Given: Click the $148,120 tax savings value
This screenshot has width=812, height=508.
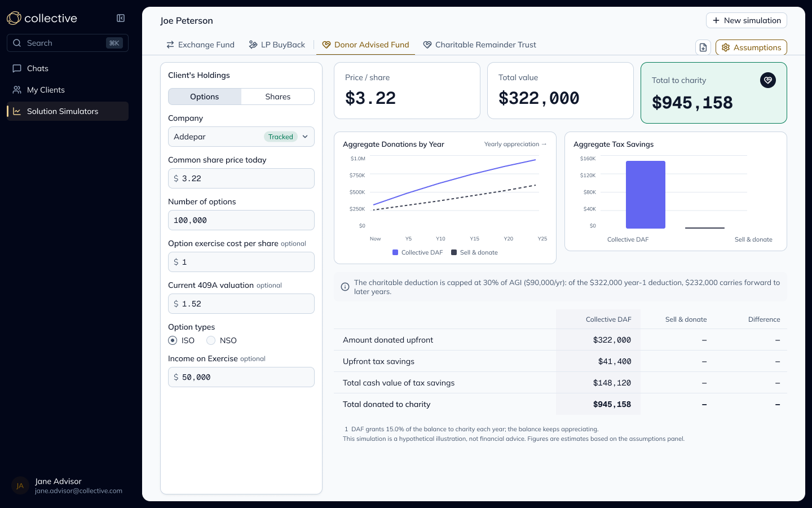Looking at the screenshot, I should coord(612,383).
